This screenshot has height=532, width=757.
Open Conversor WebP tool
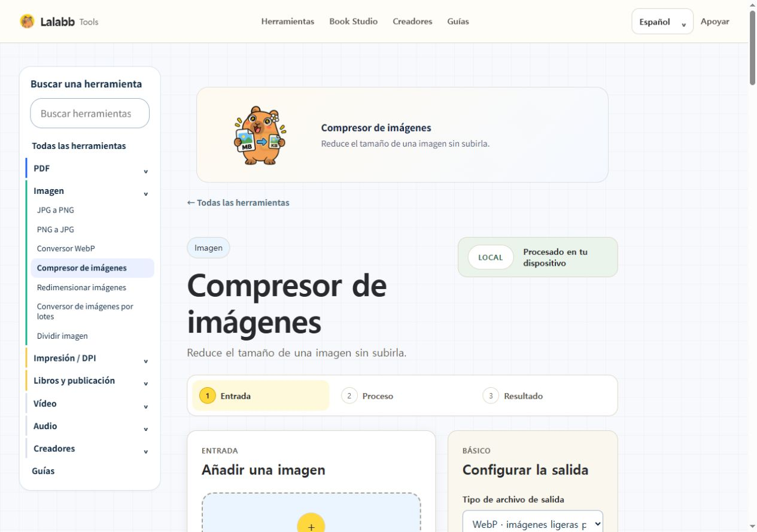tap(66, 248)
